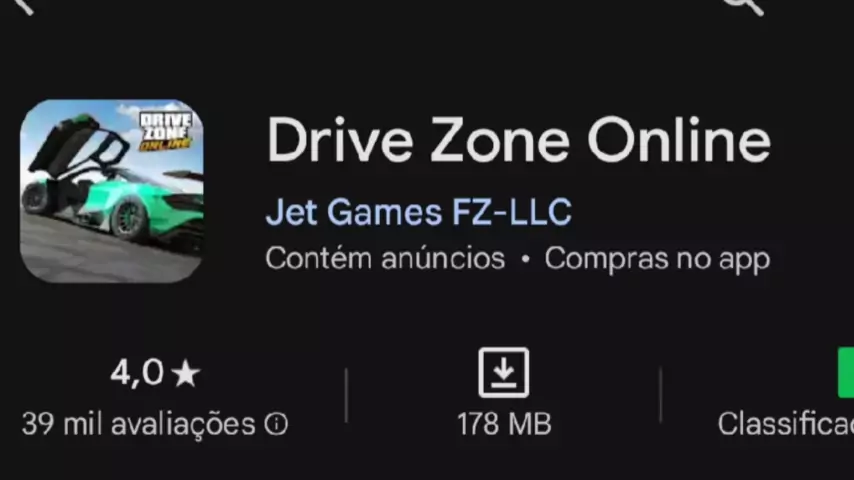
Task: Open the 39 mil avaliações reviews
Action: tap(138, 424)
